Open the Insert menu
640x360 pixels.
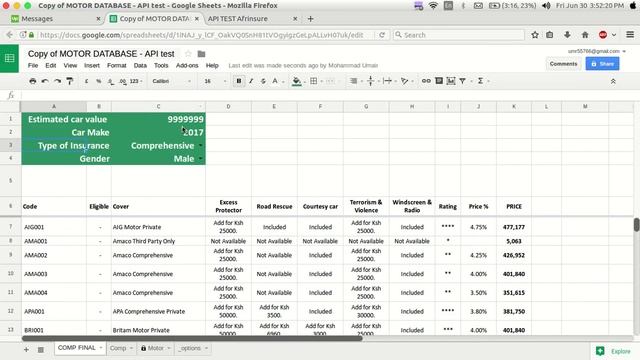92,65
